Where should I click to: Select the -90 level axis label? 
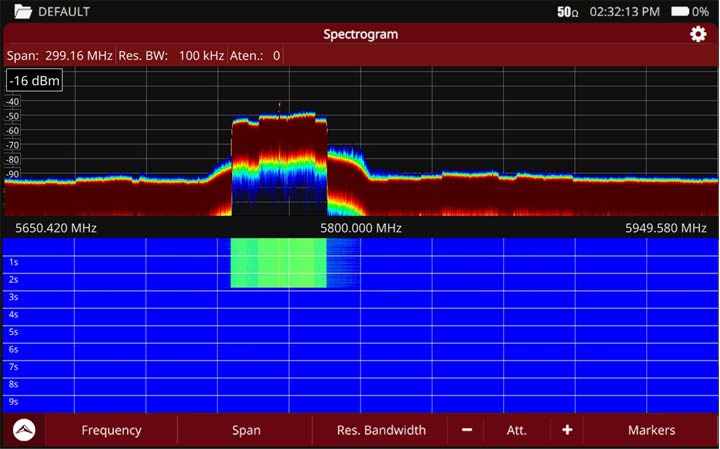pyautogui.click(x=12, y=174)
